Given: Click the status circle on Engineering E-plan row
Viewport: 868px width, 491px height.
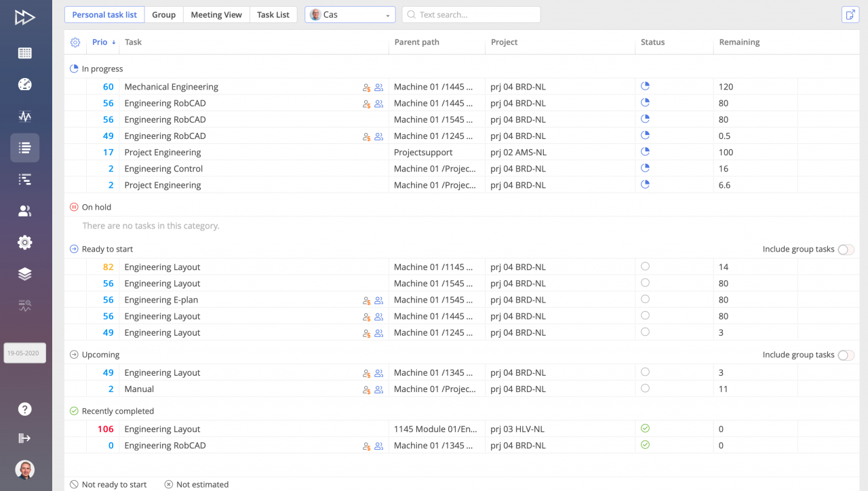Looking at the screenshot, I should 645,299.
